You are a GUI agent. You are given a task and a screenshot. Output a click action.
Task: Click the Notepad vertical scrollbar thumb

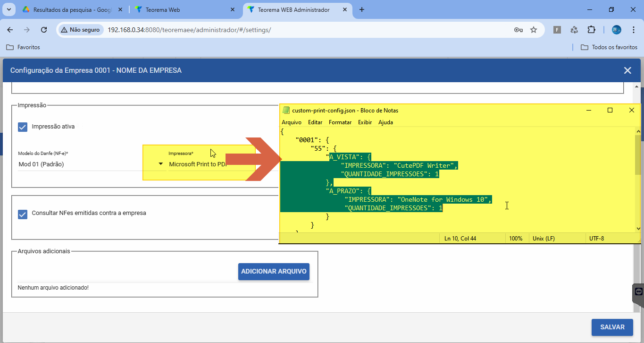638,154
